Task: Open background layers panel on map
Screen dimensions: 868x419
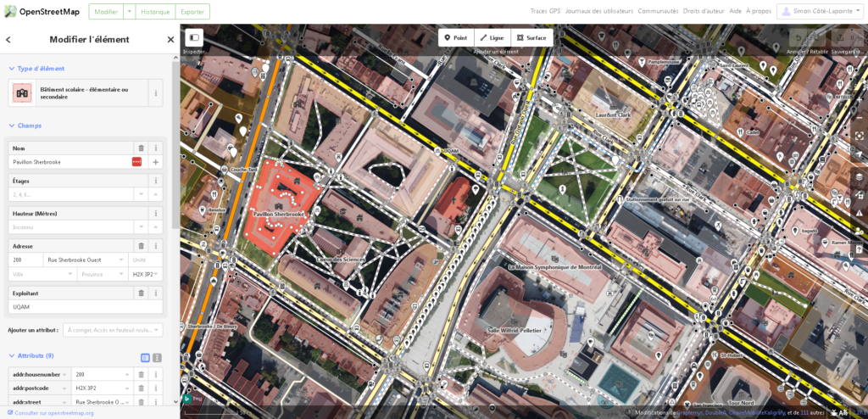Action: (x=859, y=176)
